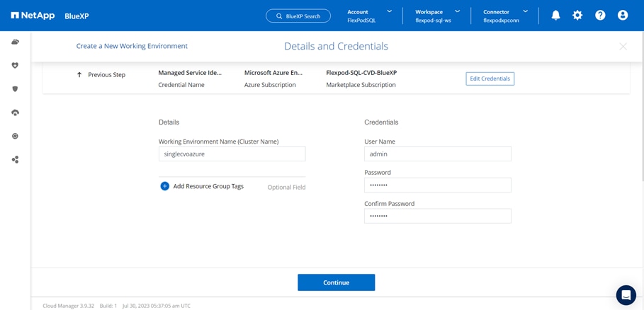
Task: Click the BlueXP product name
Action: click(x=77, y=16)
